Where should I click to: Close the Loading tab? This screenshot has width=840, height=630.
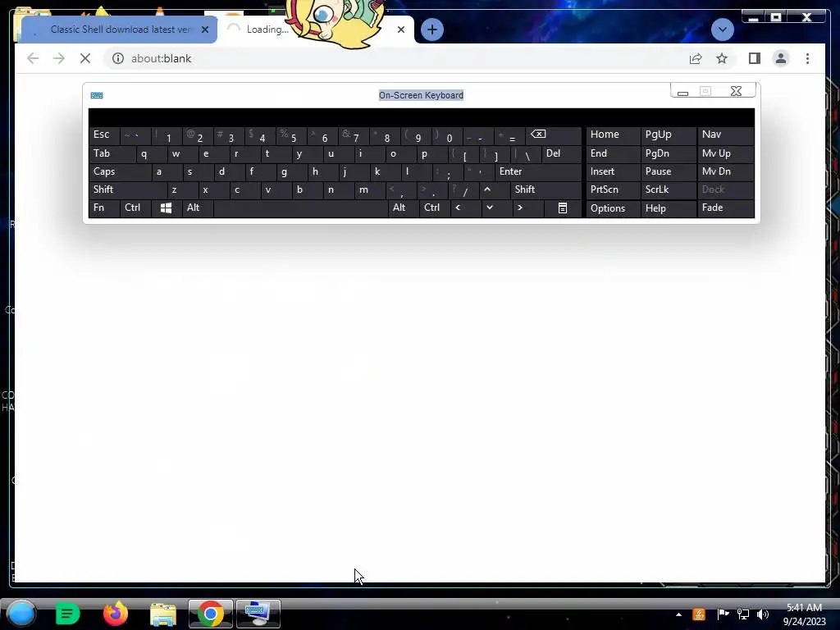[x=400, y=30]
